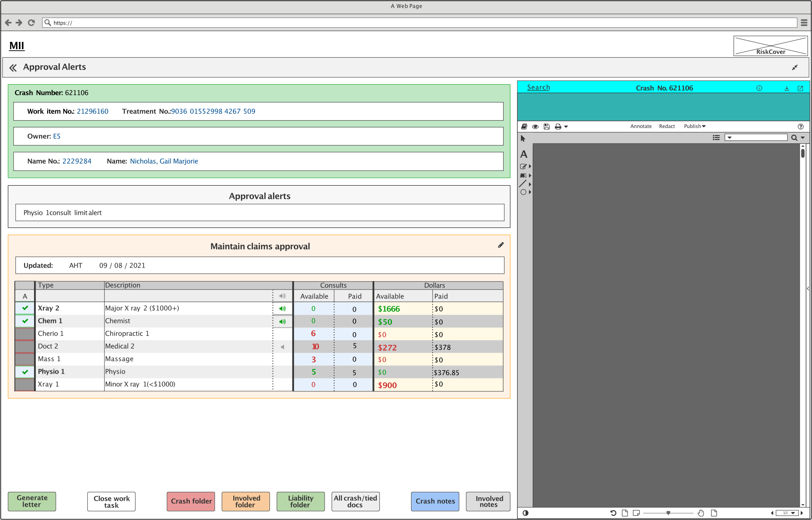Toggle the contrast icon in viewer footer

point(526,513)
